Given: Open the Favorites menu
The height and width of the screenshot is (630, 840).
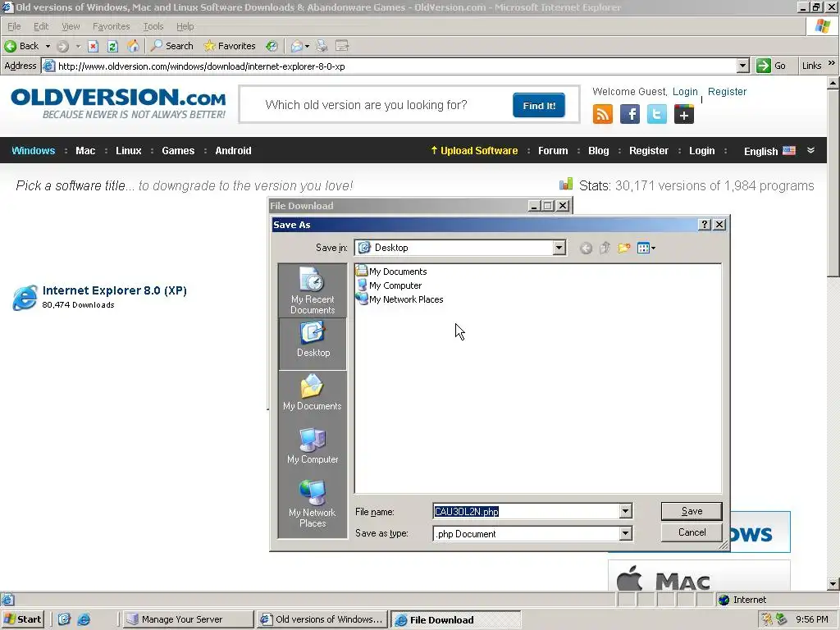Looking at the screenshot, I should point(112,26).
